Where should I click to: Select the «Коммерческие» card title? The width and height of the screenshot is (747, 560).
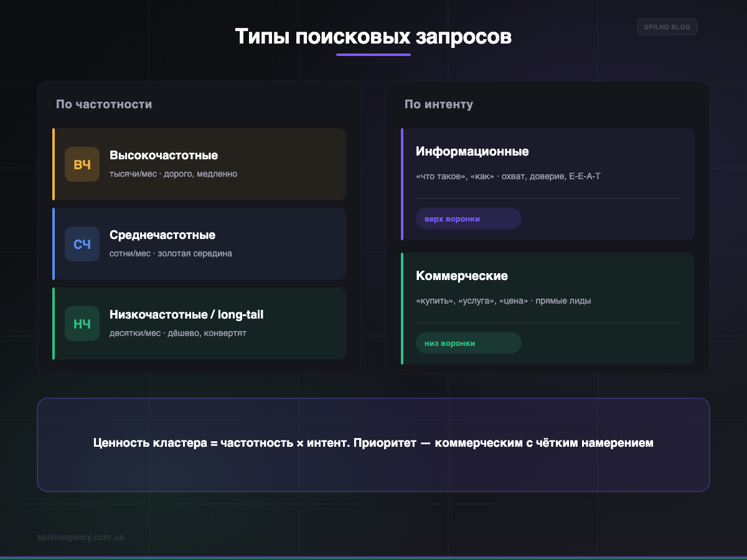[x=462, y=276]
